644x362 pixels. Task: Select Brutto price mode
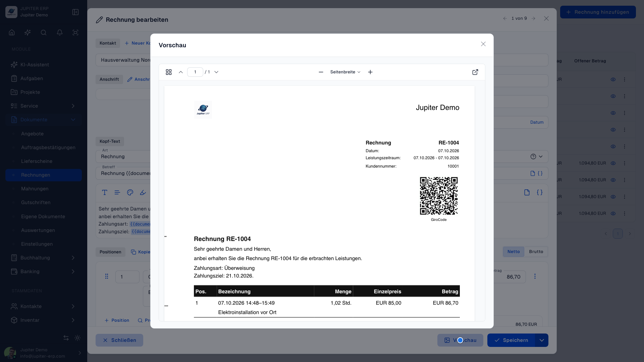[x=536, y=252]
